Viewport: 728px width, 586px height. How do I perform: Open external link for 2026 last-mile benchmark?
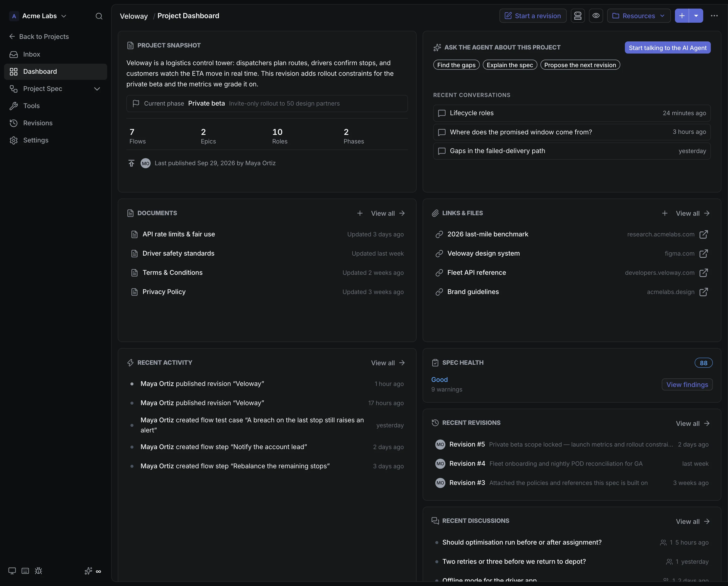[x=703, y=234]
